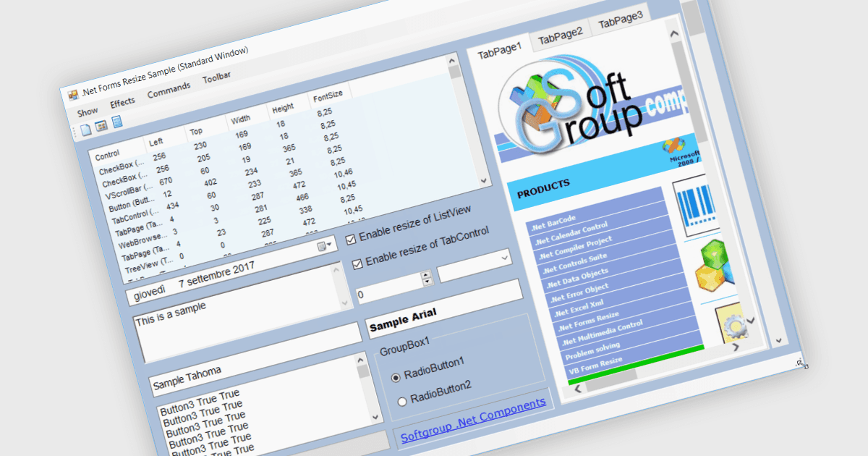
Task: Open the Show menu
Action: [88, 111]
